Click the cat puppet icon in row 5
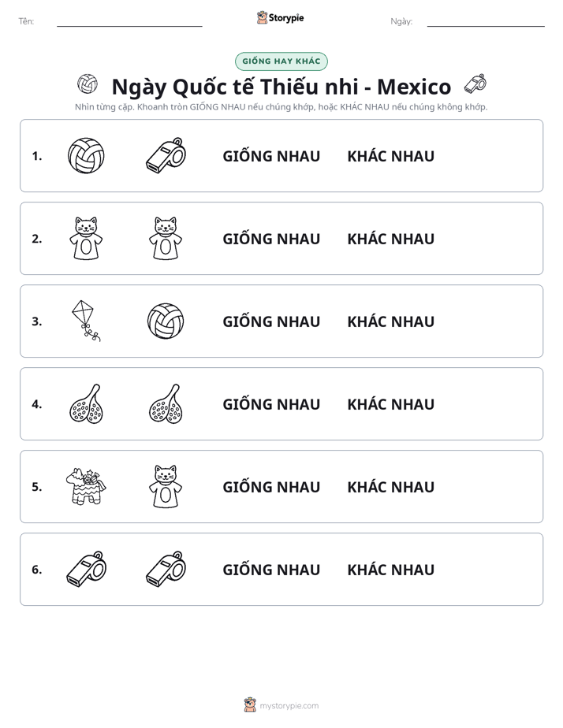Screen dimensions: 563x728 coord(166,486)
